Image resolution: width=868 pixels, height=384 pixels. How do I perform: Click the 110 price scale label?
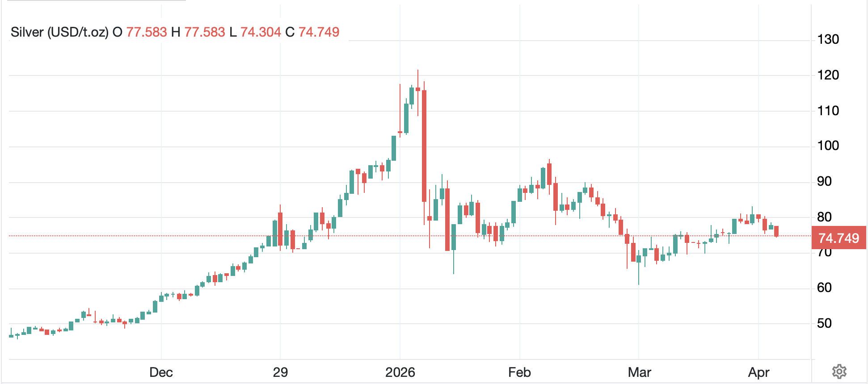point(828,111)
